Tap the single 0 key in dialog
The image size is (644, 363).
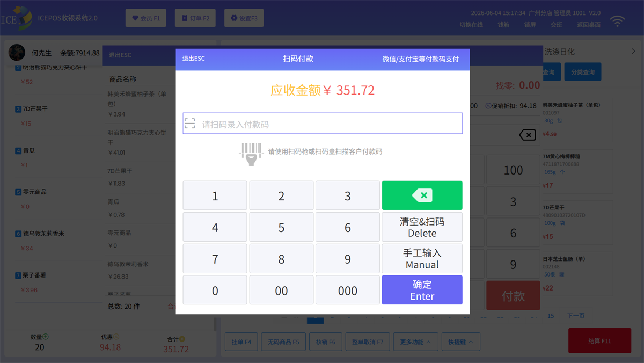[215, 290]
